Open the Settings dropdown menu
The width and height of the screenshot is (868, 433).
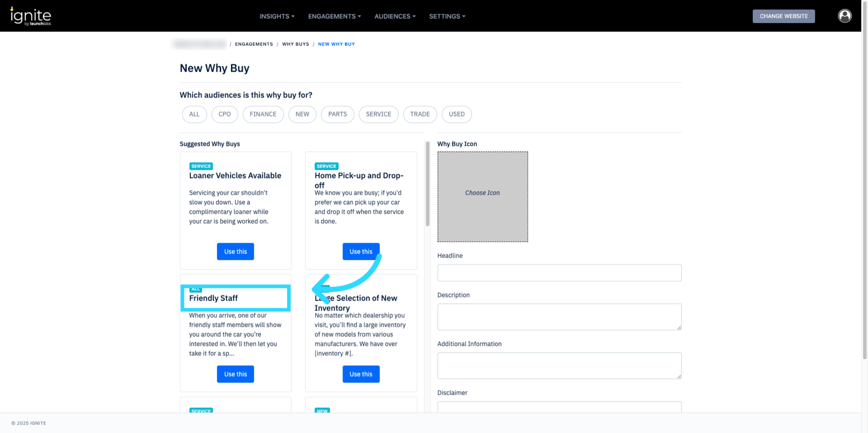click(447, 16)
